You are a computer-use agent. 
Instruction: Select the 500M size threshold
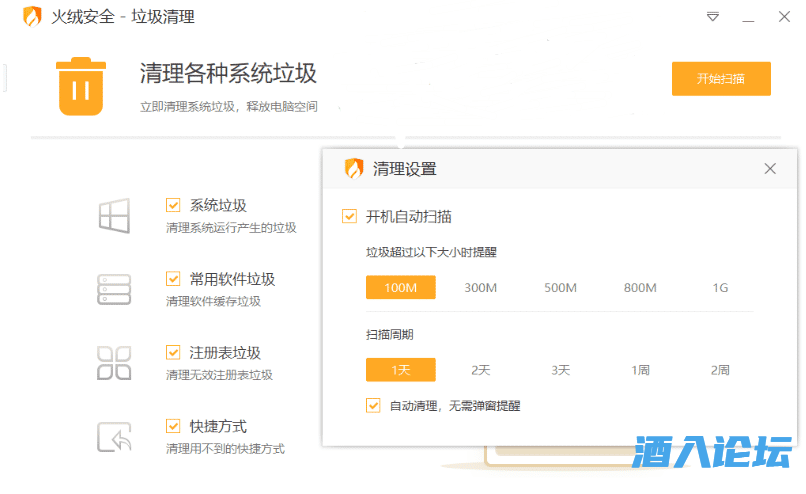coord(560,288)
